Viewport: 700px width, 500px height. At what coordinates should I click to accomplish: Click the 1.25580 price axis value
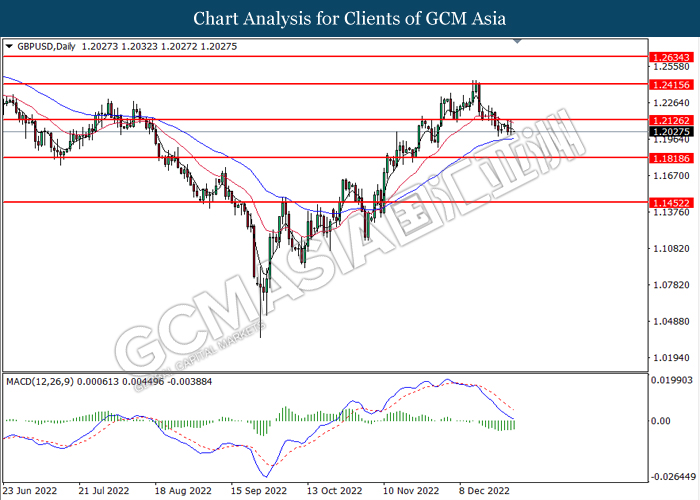(x=671, y=67)
